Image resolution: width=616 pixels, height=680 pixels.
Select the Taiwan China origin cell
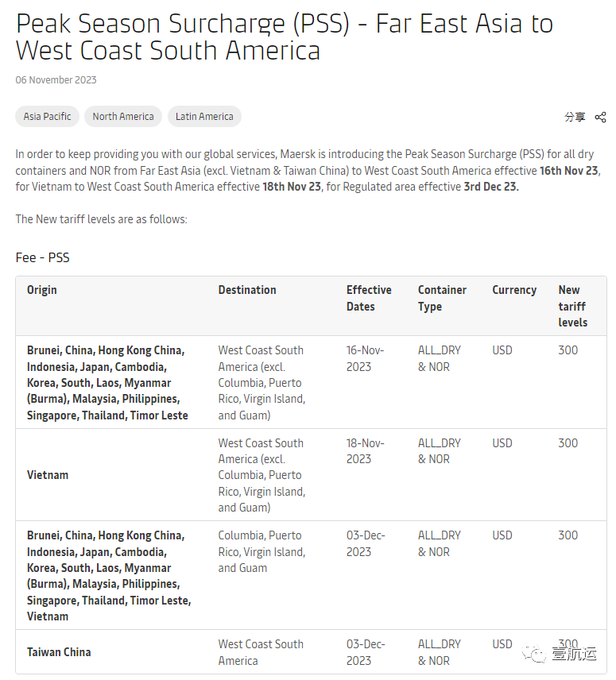click(59, 652)
